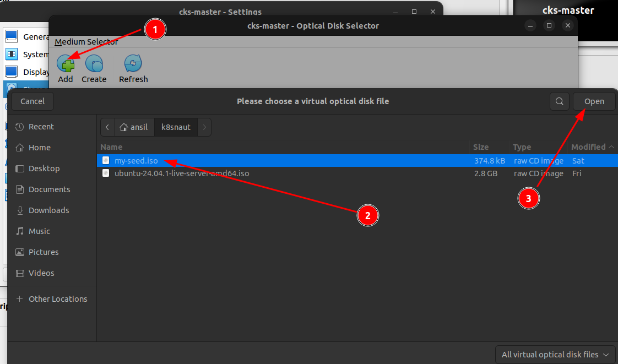Open the Videos folder in sidebar
This screenshot has width=618, height=364.
[x=41, y=273]
